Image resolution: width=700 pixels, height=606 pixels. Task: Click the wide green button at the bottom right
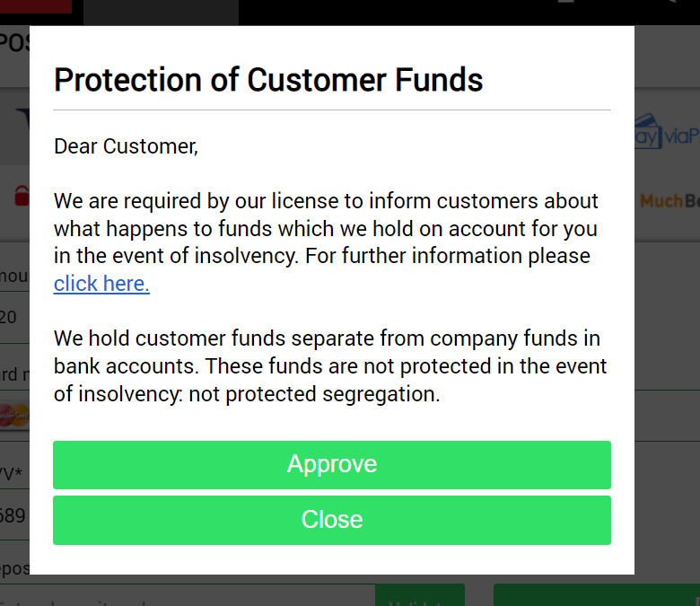[x=597, y=595]
